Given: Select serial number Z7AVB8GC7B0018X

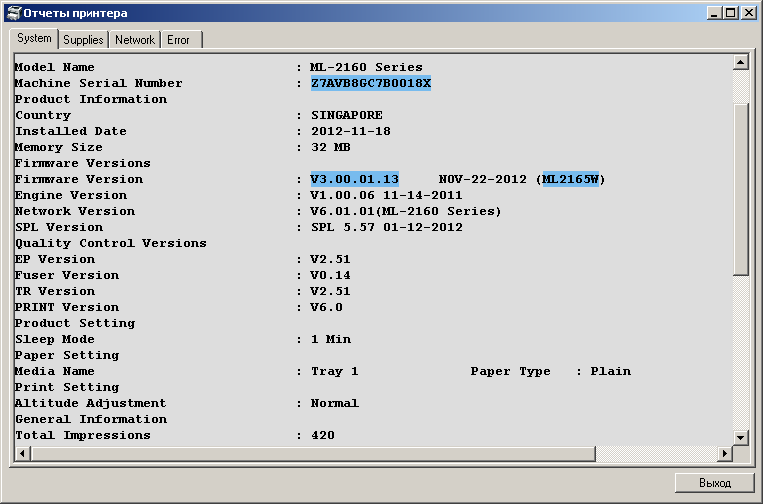Looking at the screenshot, I should [371, 83].
